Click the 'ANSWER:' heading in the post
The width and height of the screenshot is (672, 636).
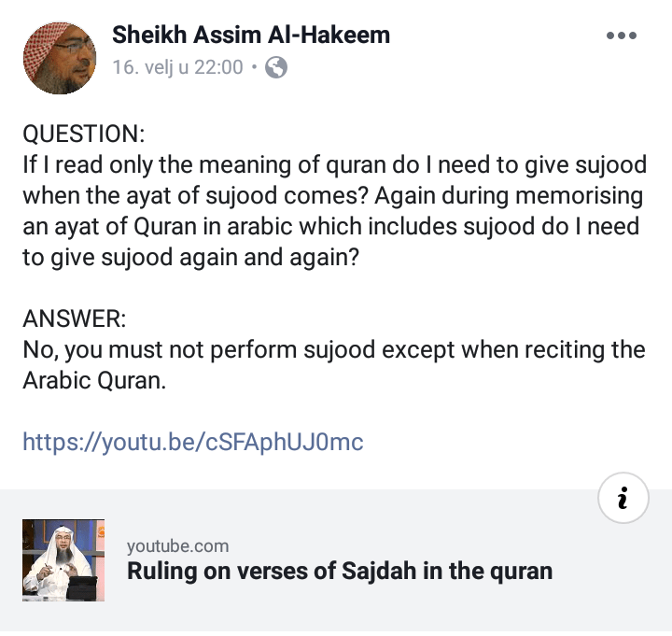tap(74, 318)
